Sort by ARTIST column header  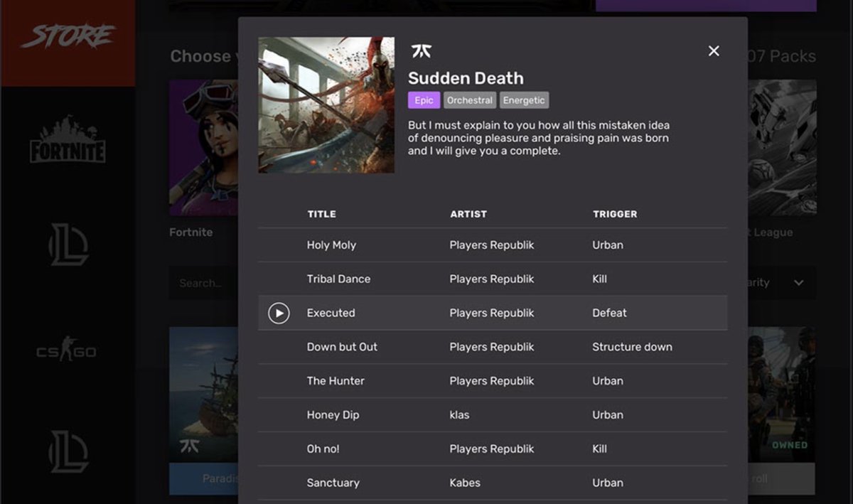pyautogui.click(x=468, y=214)
